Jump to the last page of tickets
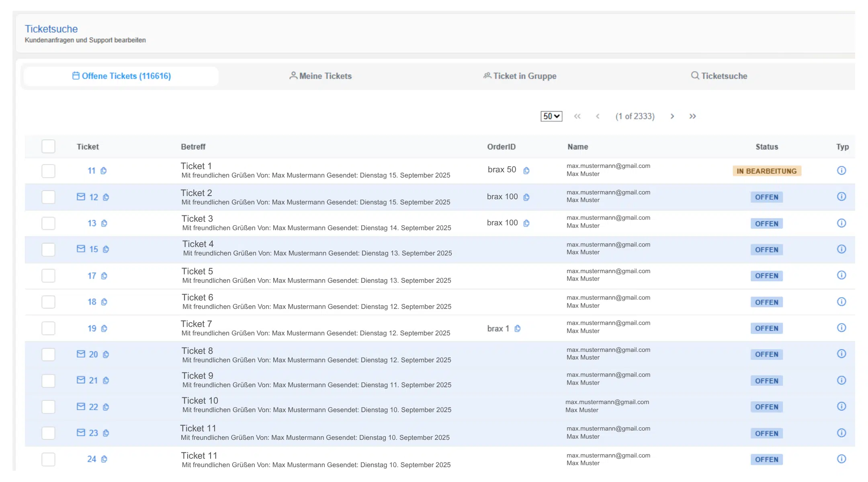Image resolution: width=868 pixels, height=482 pixels. 693,116
